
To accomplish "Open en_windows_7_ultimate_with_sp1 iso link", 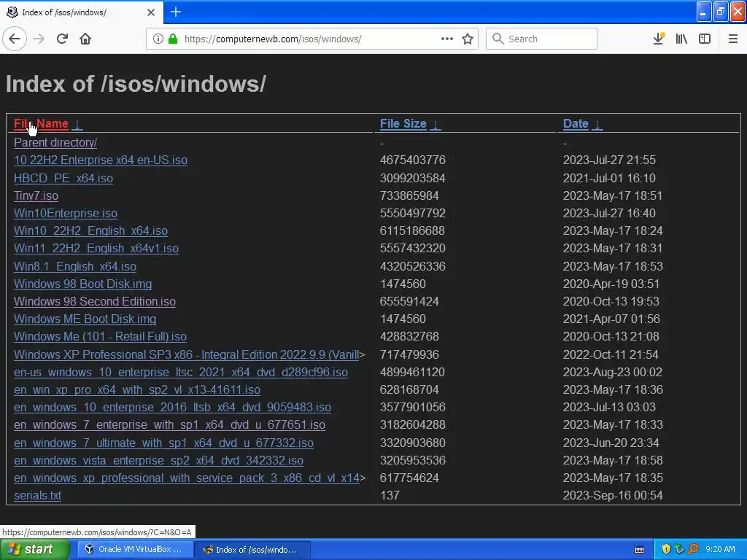I will pyautogui.click(x=163, y=443).
